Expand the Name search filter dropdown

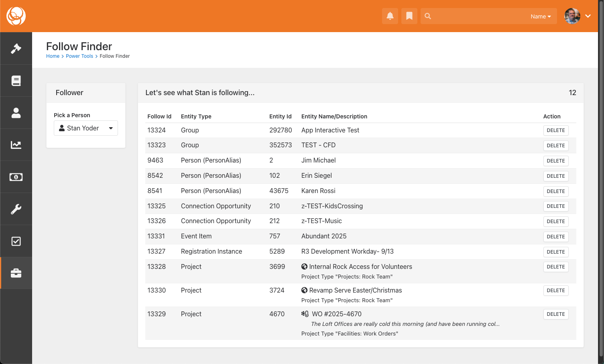tap(540, 16)
